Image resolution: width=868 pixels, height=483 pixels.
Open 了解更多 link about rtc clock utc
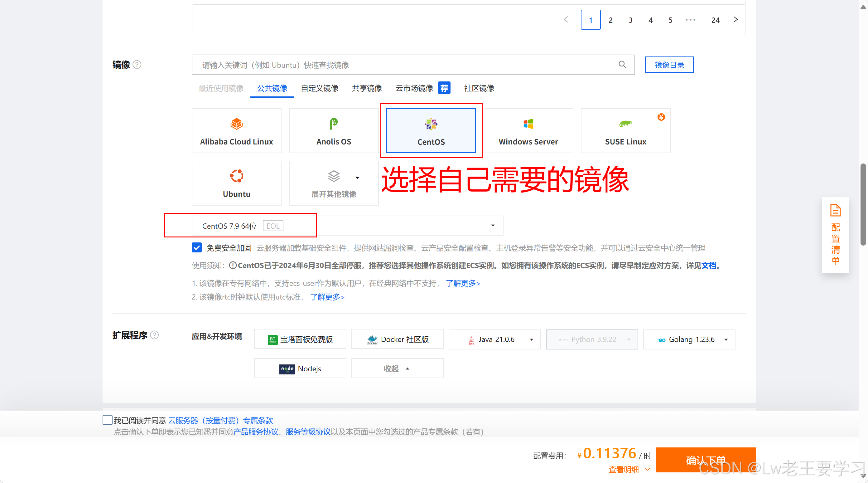click(327, 297)
